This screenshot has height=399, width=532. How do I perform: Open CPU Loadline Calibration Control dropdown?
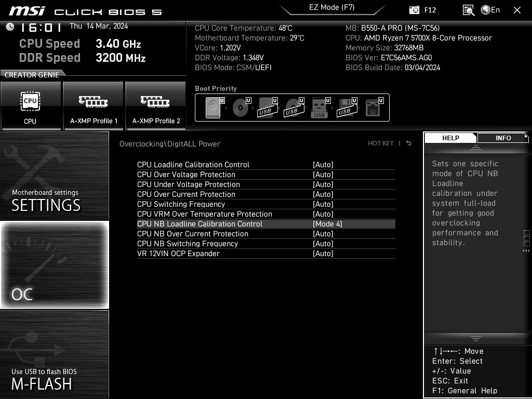(266, 165)
